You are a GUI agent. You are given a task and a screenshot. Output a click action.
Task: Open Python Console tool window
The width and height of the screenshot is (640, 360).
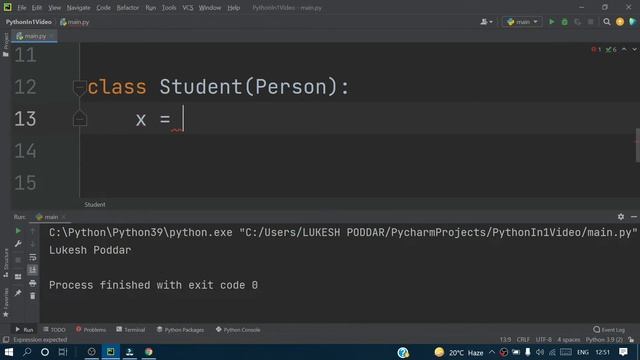pyautogui.click(x=238, y=329)
